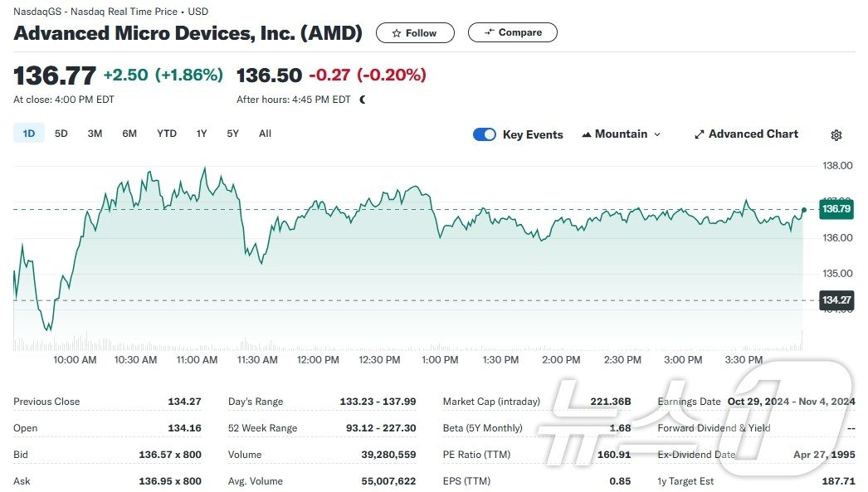Select the 1Y time range
The image size is (868, 492).
(201, 133)
